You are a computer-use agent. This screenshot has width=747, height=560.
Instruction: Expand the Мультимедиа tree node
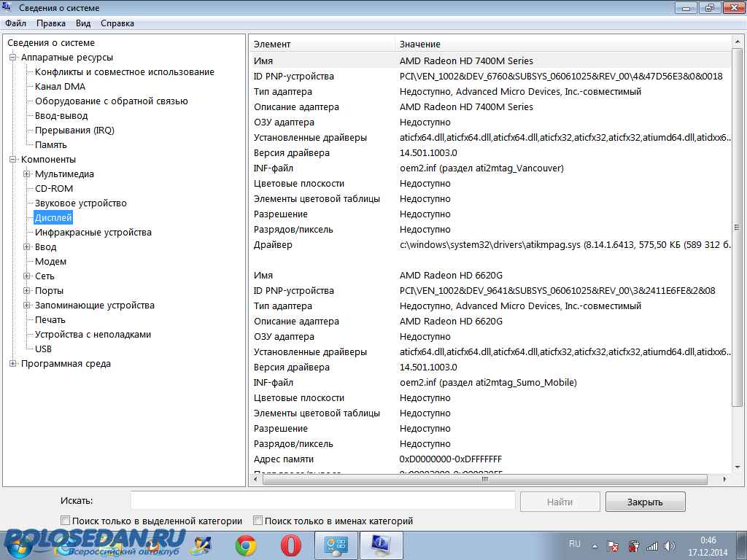(x=27, y=174)
